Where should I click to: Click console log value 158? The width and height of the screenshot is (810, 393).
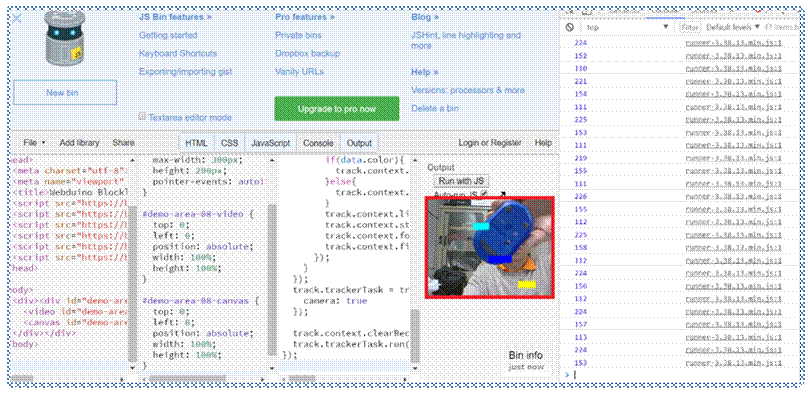coord(581,247)
